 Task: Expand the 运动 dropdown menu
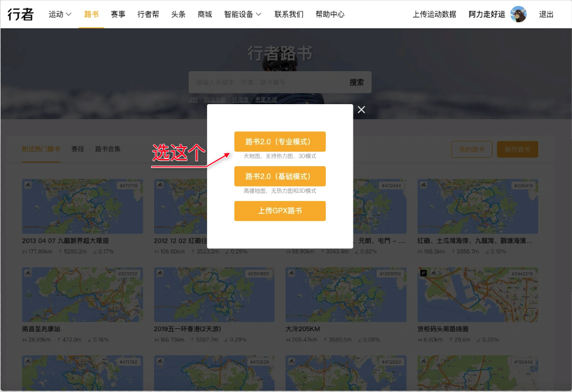pyautogui.click(x=60, y=14)
